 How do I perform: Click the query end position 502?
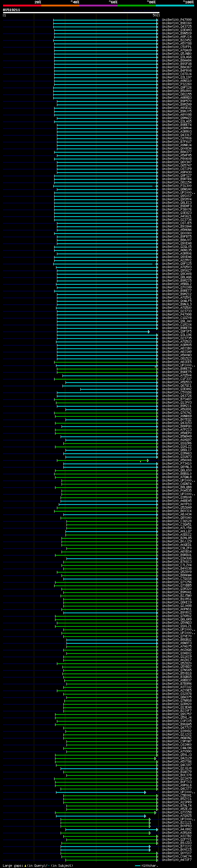[155, 15]
